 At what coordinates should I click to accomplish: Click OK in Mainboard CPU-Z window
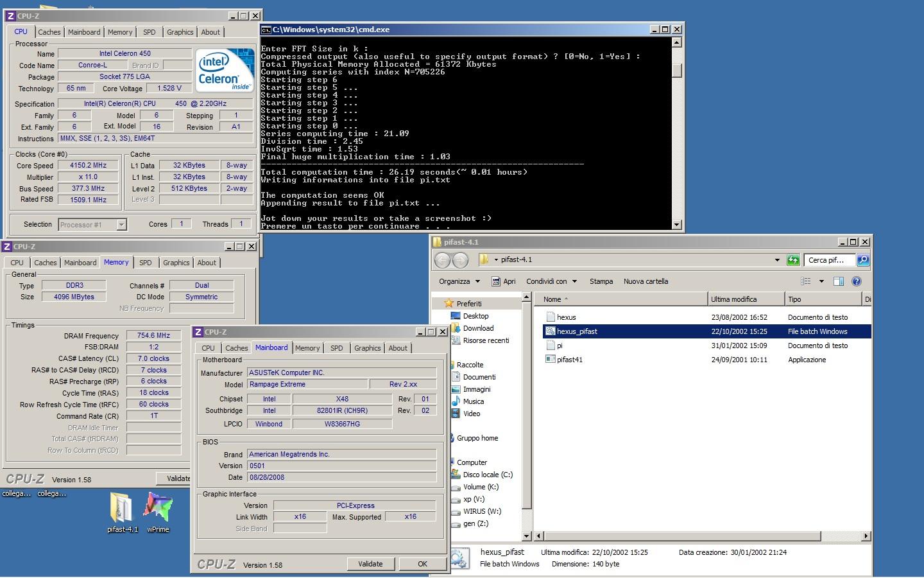pos(422,564)
